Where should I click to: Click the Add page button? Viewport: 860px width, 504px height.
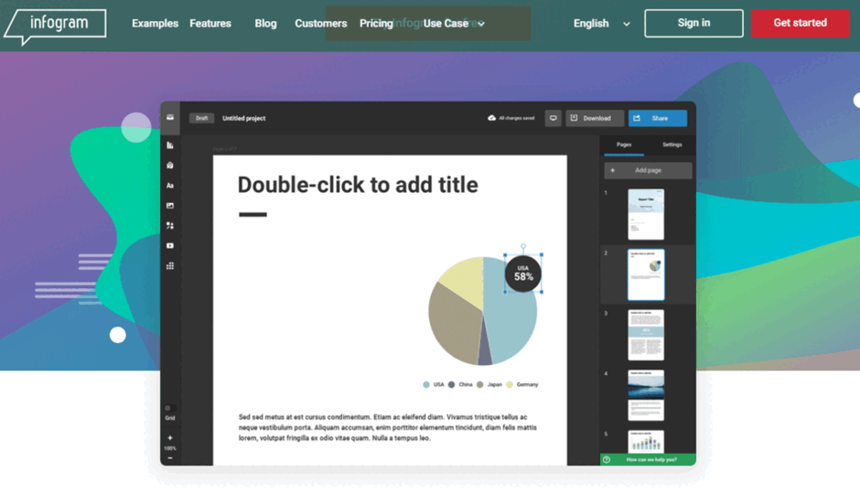pyautogui.click(x=648, y=170)
